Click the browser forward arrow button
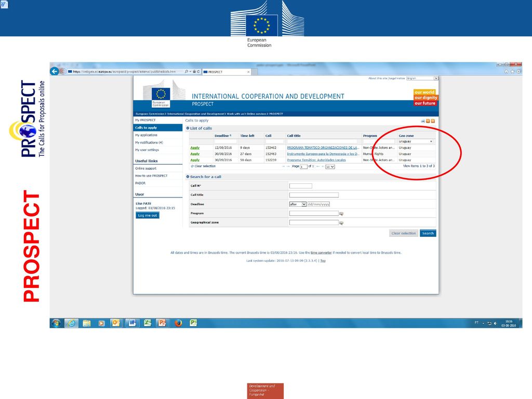The width and height of the screenshot is (532, 399). [x=62, y=71]
